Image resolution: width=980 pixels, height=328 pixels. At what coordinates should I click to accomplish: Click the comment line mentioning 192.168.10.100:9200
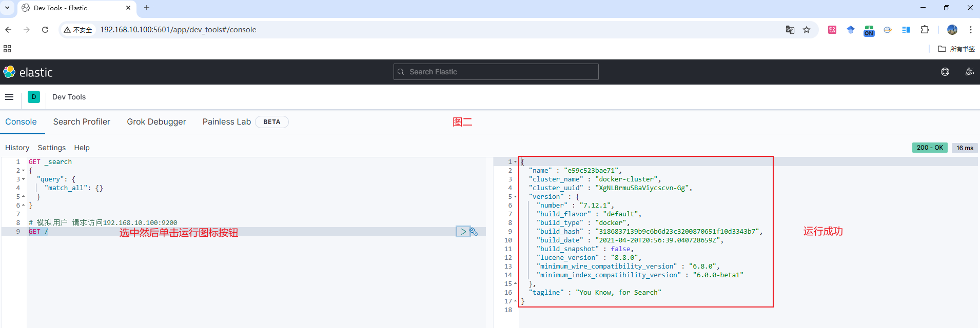click(x=103, y=223)
